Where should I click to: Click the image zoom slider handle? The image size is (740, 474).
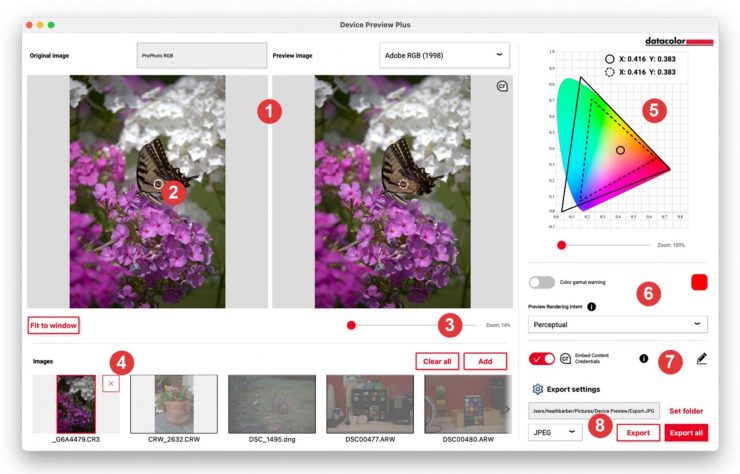[351, 325]
